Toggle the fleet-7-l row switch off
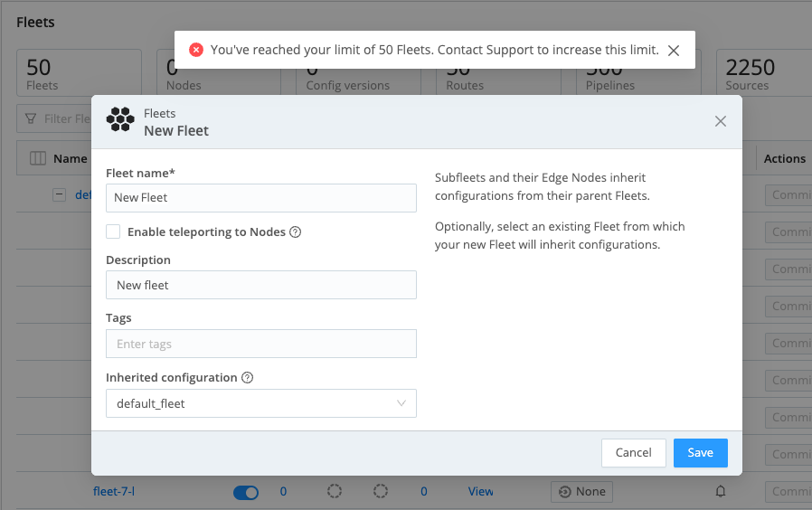Image resolution: width=812 pixels, height=510 pixels. pyautogui.click(x=245, y=492)
